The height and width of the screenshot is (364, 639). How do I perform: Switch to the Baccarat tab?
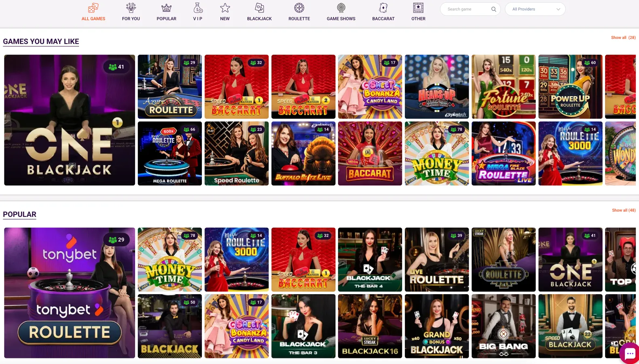click(x=383, y=12)
